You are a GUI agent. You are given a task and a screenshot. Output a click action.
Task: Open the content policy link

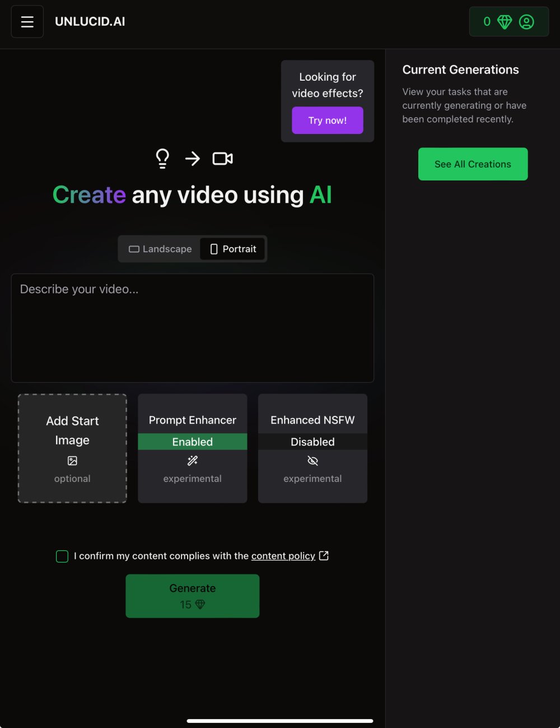(283, 556)
